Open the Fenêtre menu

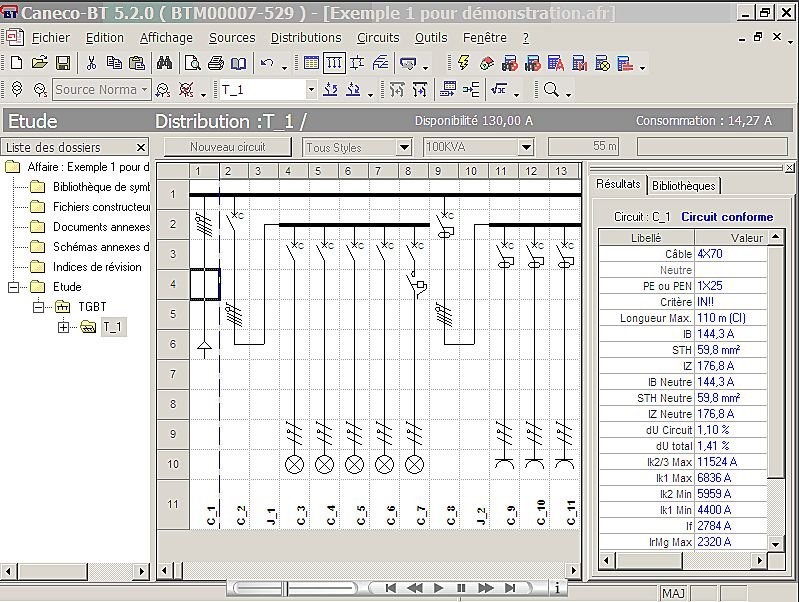pos(485,38)
